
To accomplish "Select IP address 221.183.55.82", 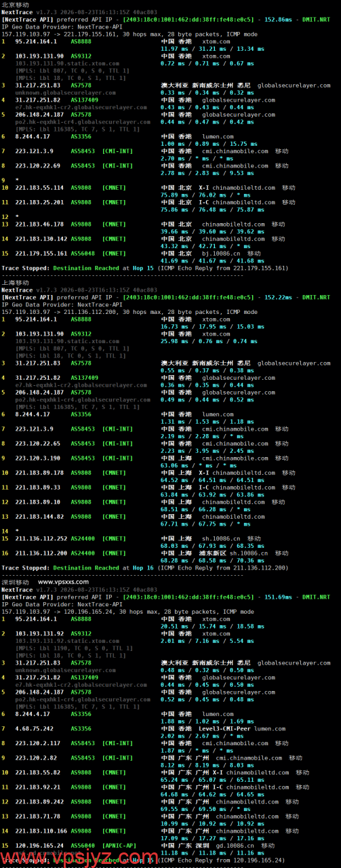I will pos(38,772).
